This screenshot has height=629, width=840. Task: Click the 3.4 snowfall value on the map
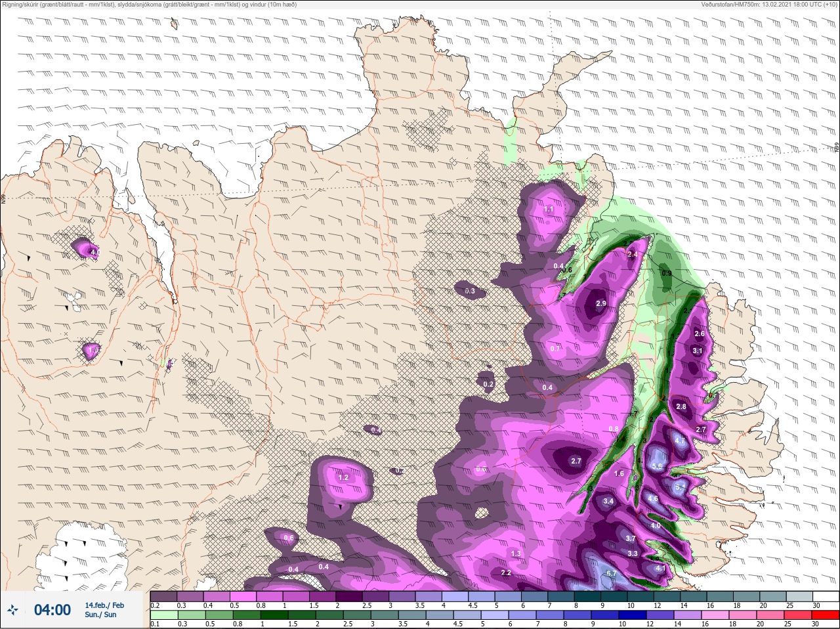coord(608,501)
